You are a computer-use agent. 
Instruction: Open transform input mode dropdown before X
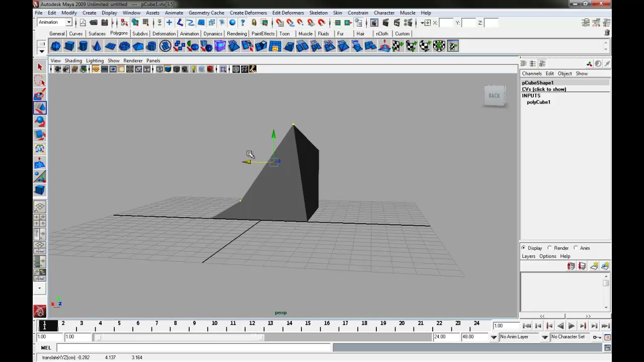click(x=425, y=23)
